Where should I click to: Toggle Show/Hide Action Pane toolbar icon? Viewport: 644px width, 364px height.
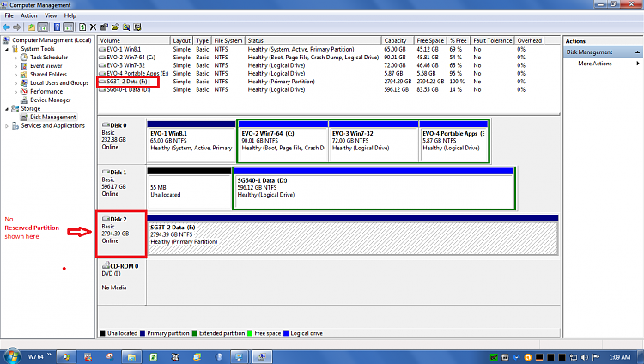(69, 27)
